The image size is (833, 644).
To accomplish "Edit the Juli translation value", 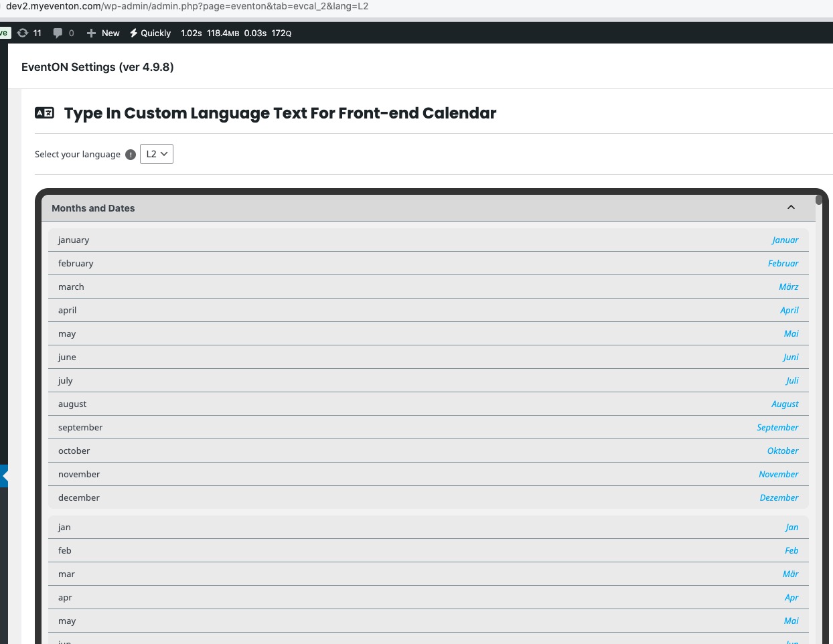I will coord(792,380).
